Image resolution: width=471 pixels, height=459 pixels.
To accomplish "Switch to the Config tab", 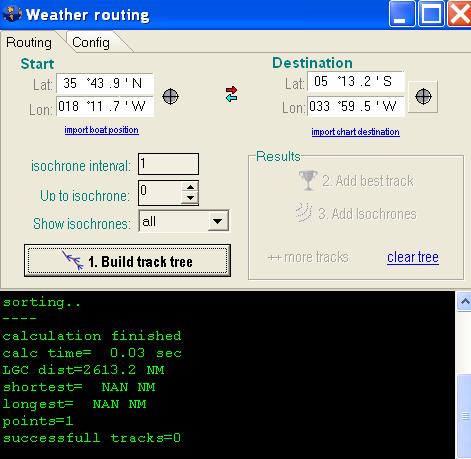I will click(x=91, y=42).
